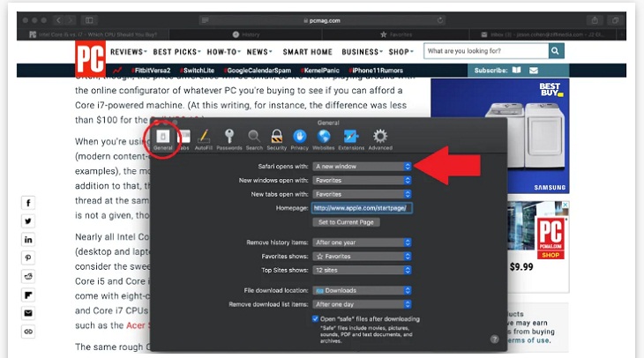Viewport: 644px width, 358px height.
Task: Toggle Open "safe" files after downloading
Action: point(315,318)
